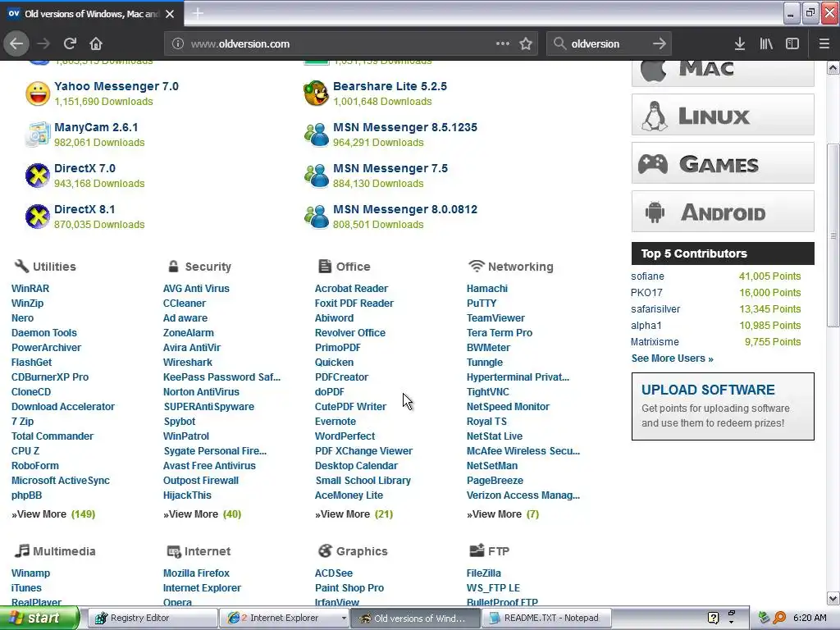Open a new browser tab
840x630 pixels.
(x=198, y=13)
